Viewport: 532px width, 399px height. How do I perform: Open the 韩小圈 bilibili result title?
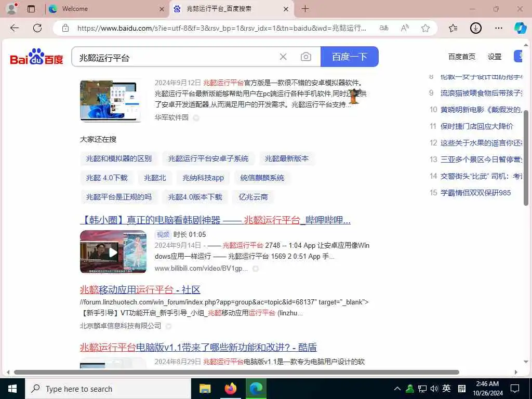click(216, 220)
